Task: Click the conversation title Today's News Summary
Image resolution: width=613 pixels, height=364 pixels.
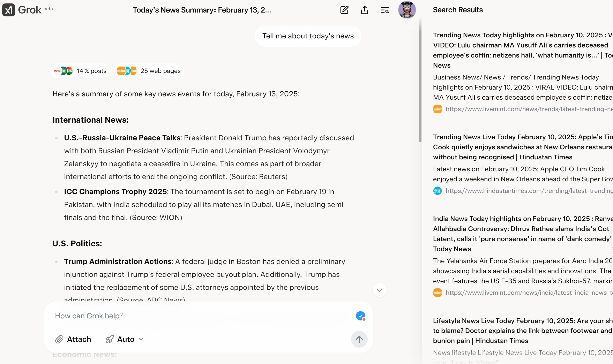Action: point(202,10)
